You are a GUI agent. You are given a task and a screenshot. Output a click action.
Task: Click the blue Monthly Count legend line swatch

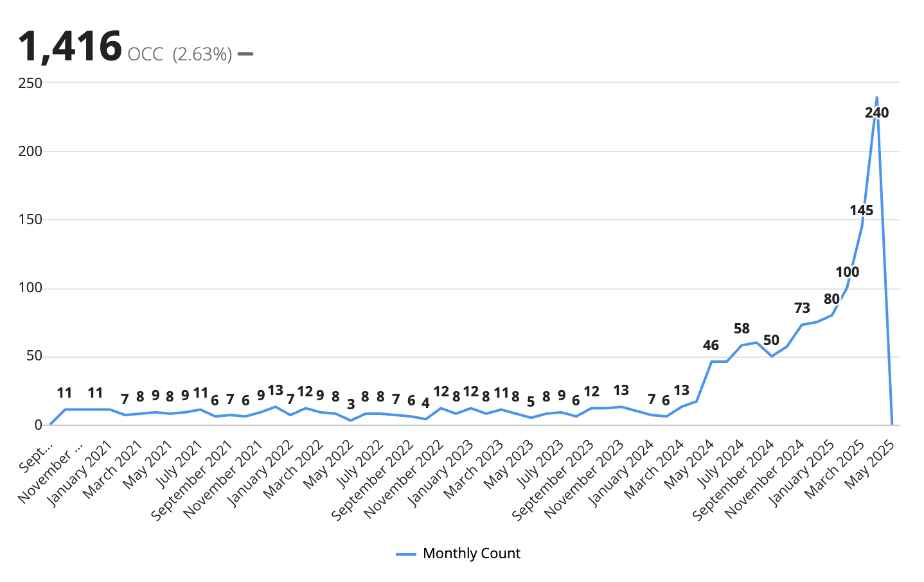(x=406, y=554)
